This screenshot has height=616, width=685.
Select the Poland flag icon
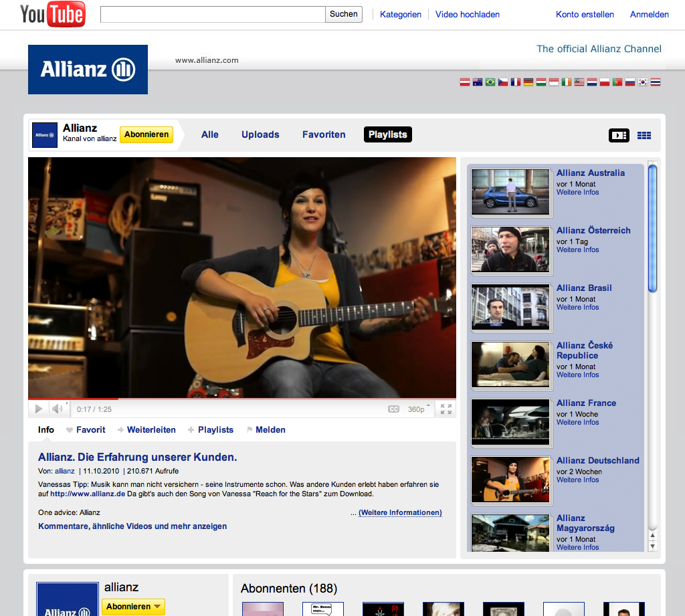(x=605, y=82)
